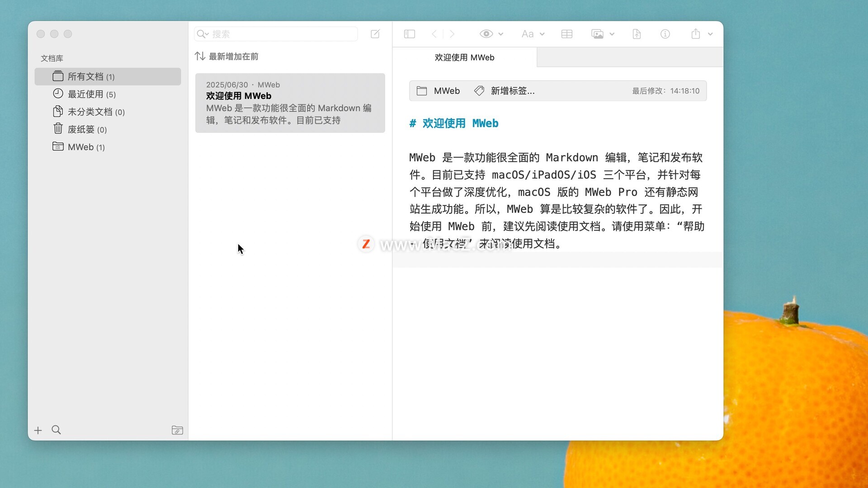Expand the image insert dropdown arrow
868x488 pixels.
(x=612, y=34)
